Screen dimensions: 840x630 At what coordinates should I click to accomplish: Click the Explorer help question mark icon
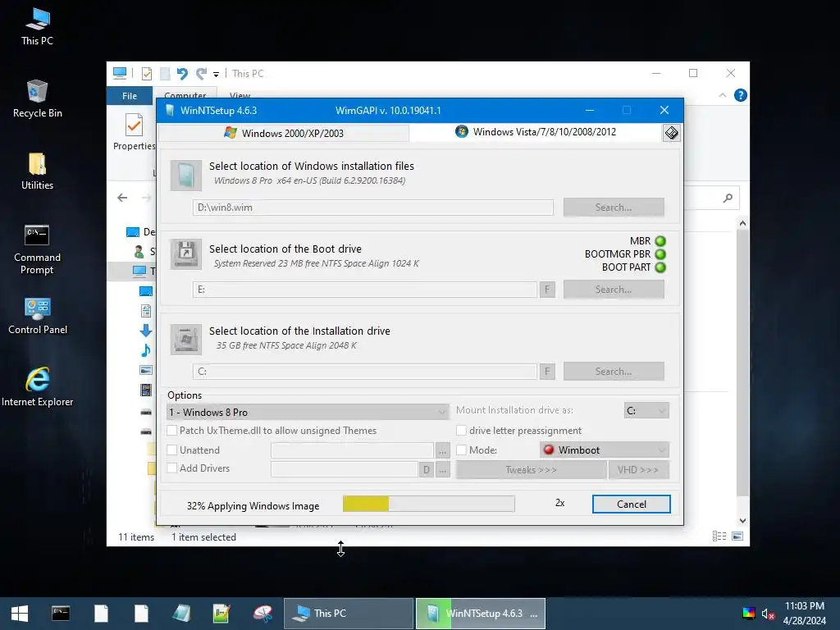click(741, 95)
